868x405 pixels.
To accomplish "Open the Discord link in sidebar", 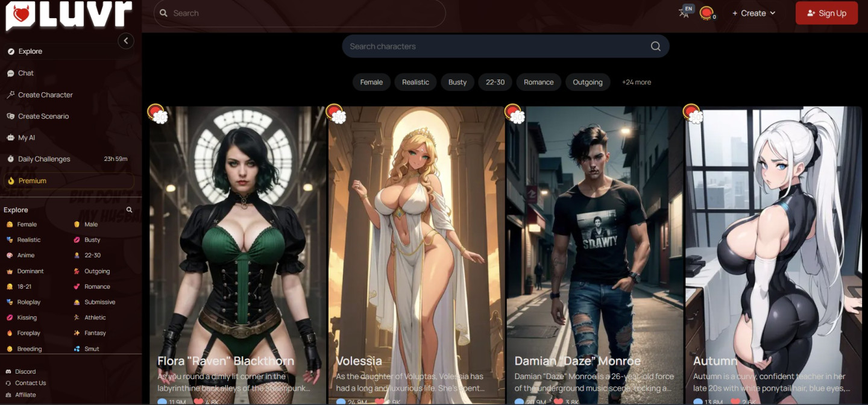I will [x=25, y=372].
